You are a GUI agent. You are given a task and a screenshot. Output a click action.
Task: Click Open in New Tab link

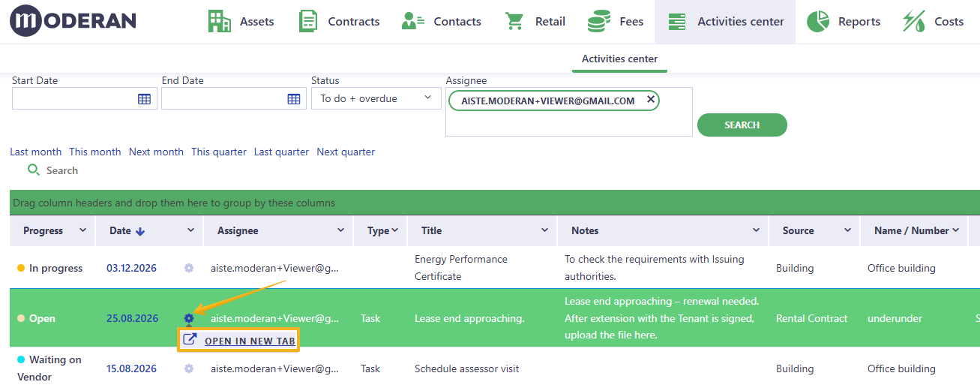250,341
